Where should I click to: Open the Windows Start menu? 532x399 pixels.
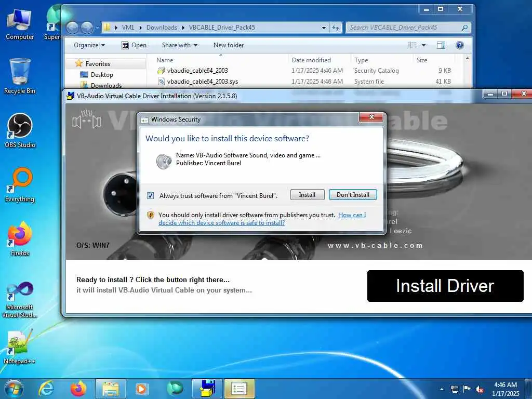pos(14,389)
